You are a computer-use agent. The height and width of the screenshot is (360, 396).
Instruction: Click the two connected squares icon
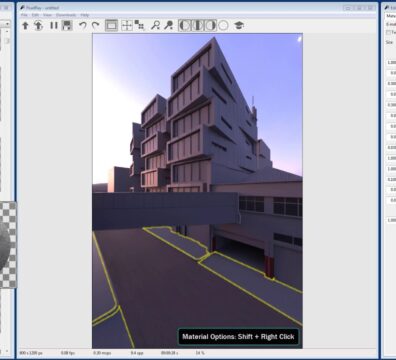point(140,25)
